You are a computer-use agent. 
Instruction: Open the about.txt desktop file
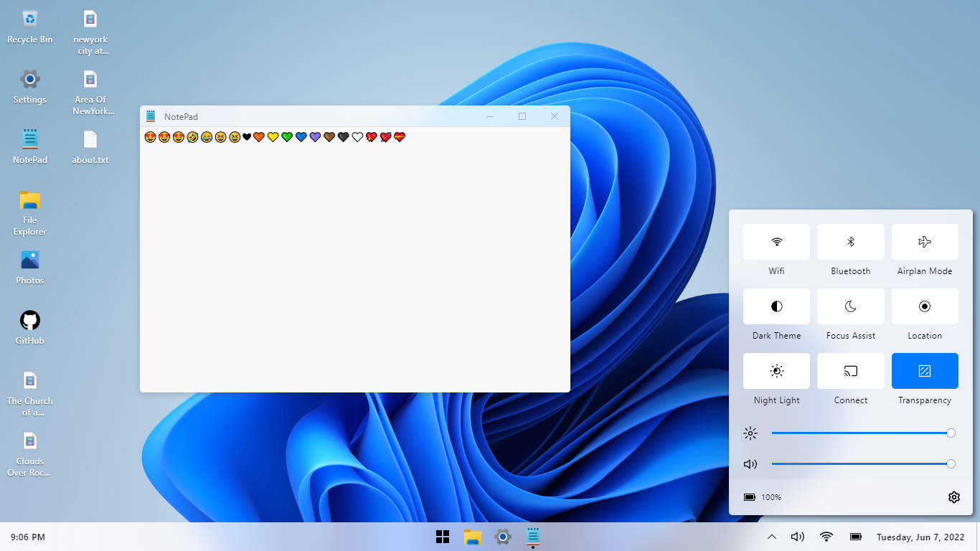[90, 140]
